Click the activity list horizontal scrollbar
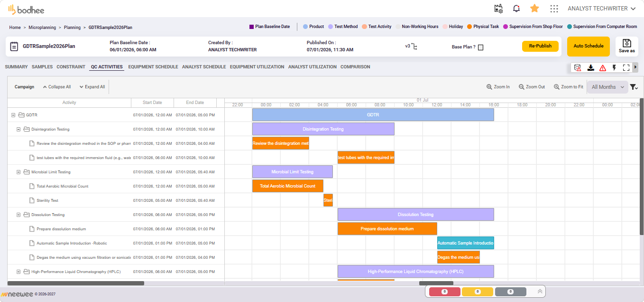The image size is (644, 302). pyautogui.click(x=76, y=283)
